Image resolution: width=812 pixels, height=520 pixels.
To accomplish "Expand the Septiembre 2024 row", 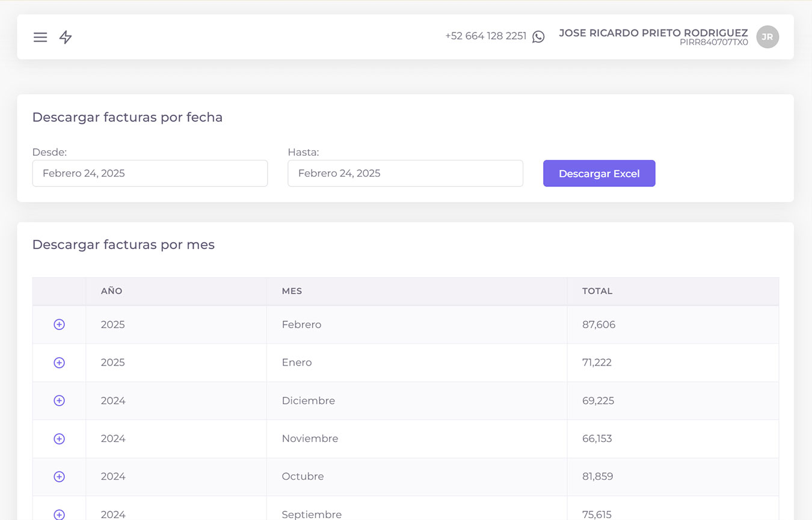I will point(59,514).
